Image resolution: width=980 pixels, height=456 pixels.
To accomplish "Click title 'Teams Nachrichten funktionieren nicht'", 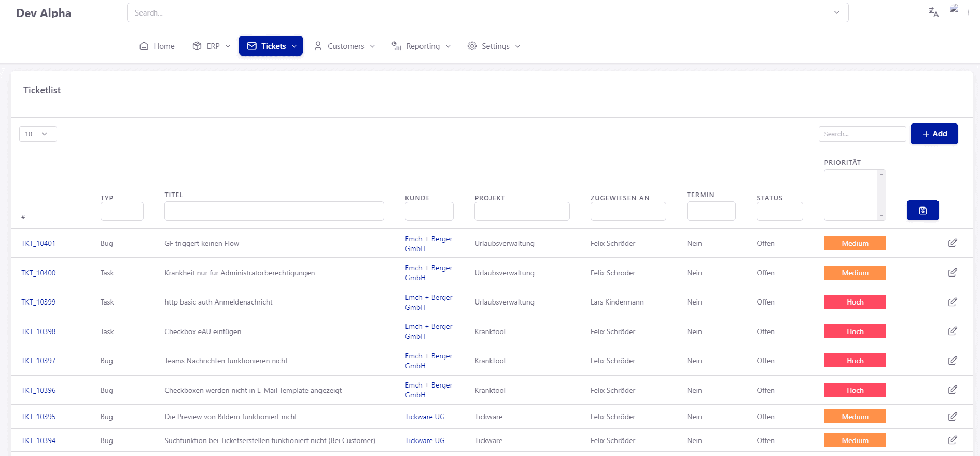I will pyautogui.click(x=226, y=361).
